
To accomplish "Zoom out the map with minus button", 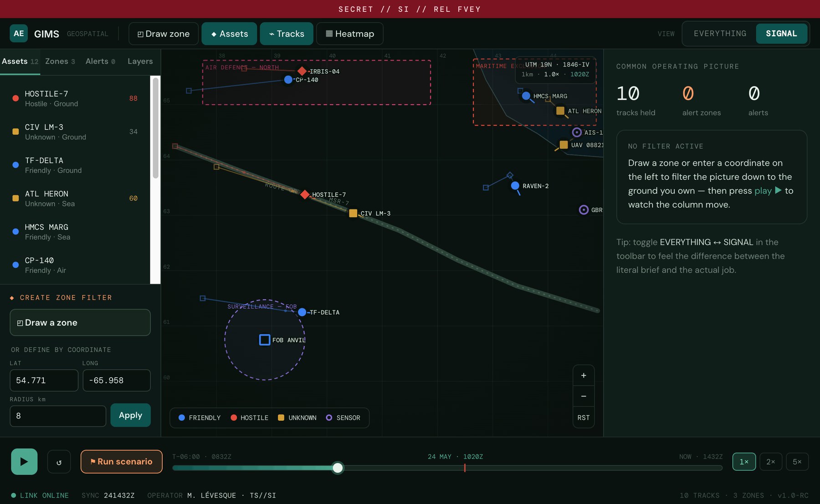I will point(584,396).
